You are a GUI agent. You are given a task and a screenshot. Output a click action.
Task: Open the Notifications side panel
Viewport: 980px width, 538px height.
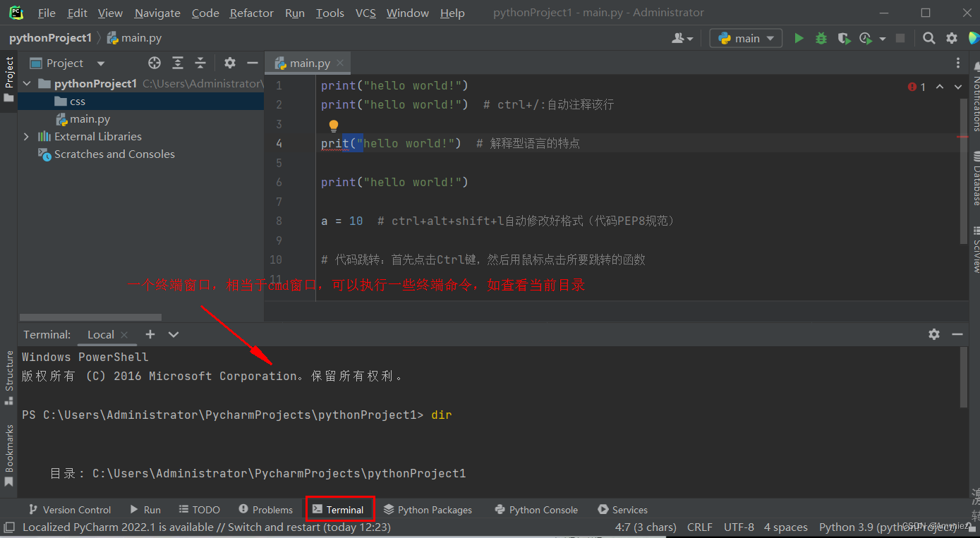[x=976, y=97]
